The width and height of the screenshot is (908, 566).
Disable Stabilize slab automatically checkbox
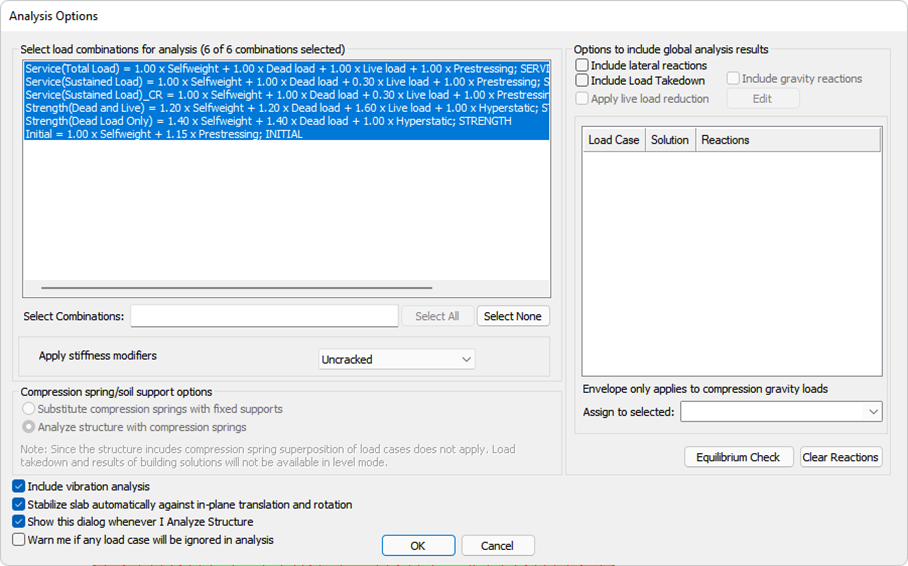[x=19, y=505]
